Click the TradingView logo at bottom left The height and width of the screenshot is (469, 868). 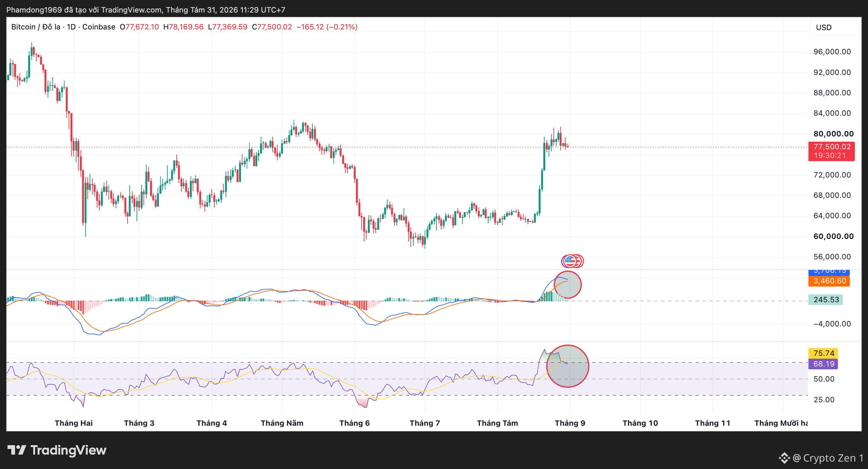[57, 450]
